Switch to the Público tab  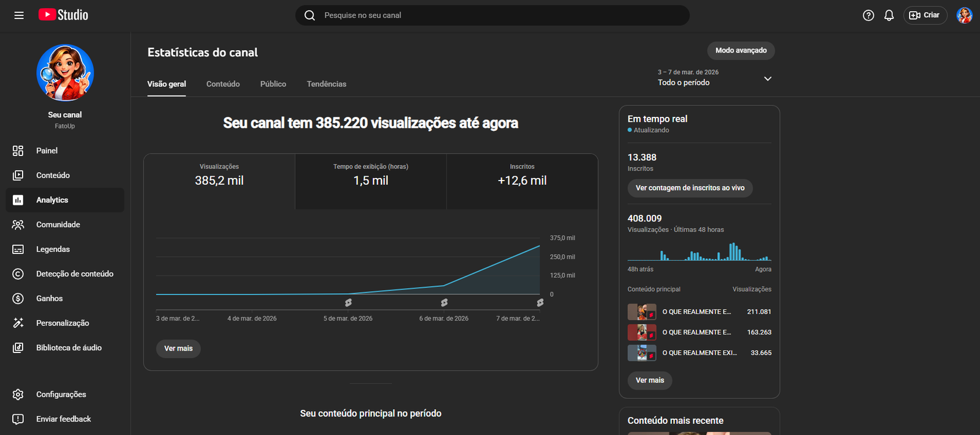pyautogui.click(x=273, y=84)
